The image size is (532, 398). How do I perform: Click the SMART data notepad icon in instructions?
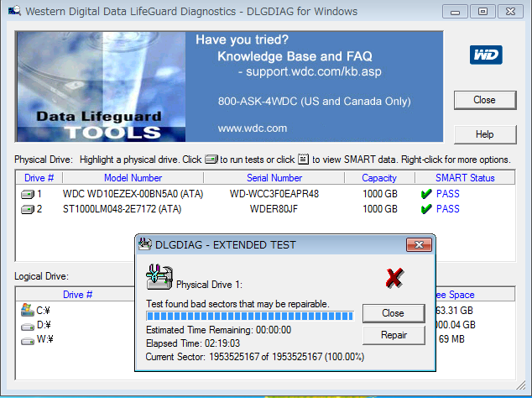click(x=303, y=159)
